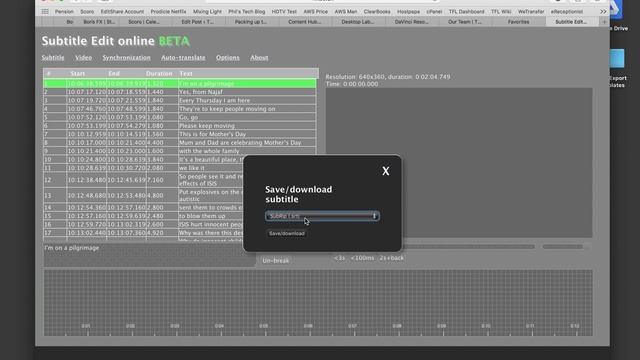Screen dimensions: 640x360
Task: Select row "Mum and Dad are celebrating Mother's Day"
Action: [180, 143]
